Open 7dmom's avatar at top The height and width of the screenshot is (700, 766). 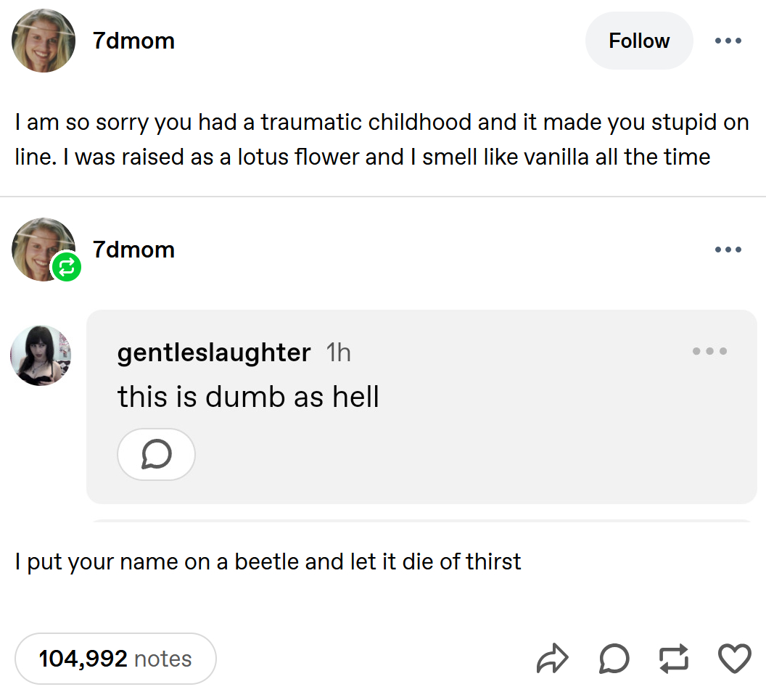(44, 41)
